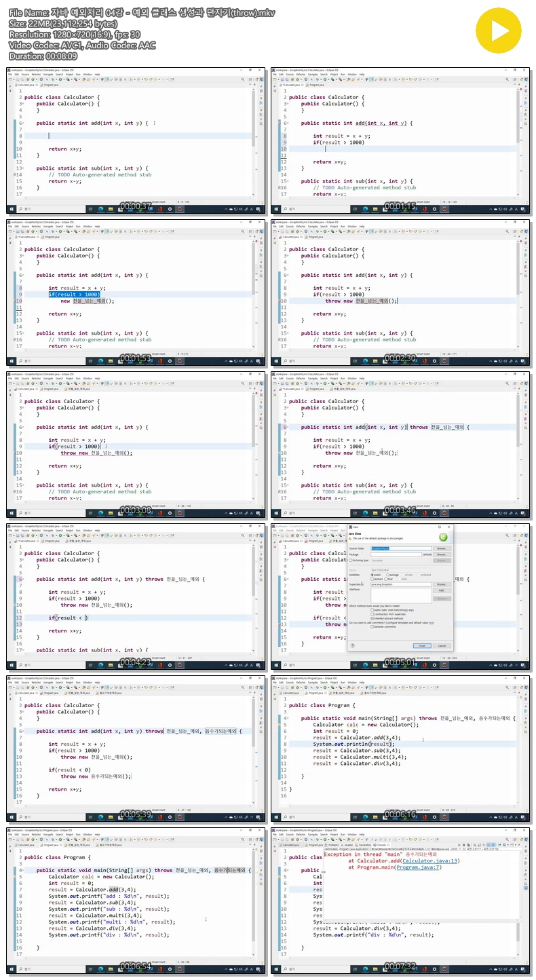Image resolution: width=536 pixels, height=980 pixels.
Task: Follow the Calculator.java:13 stack trace link
Action: tap(430, 861)
